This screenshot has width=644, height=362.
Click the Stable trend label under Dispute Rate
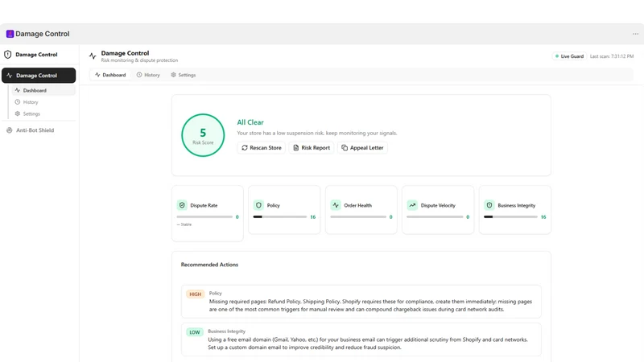pos(184,224)
